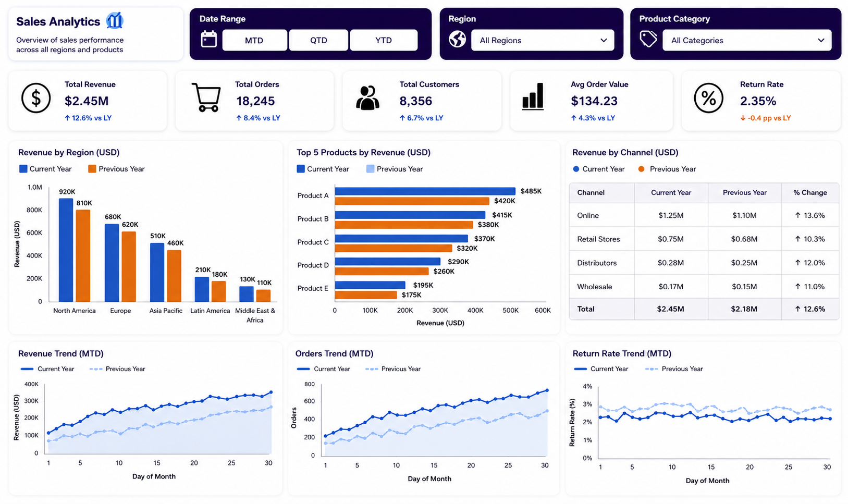Open the All Regions dropdown
The height and width of the screenshot is (504, 848).
(x=543, y=40)
